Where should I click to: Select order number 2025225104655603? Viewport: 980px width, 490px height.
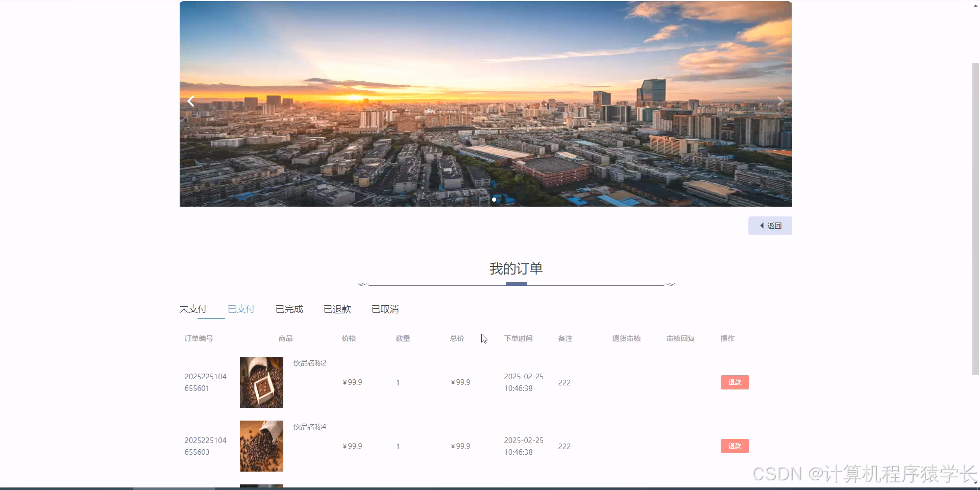click(205, 446)
